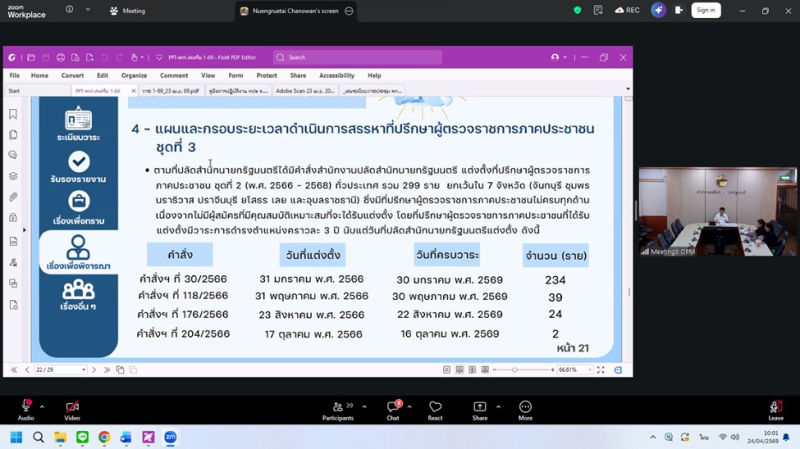Open the bookmarks panel in Foxit sidebar

(x=13, y=114)
